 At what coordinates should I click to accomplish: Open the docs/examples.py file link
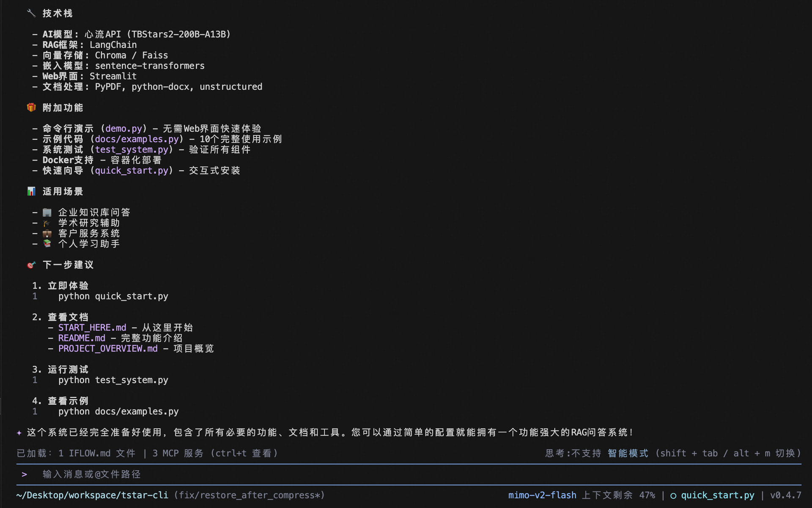(137, 139)
